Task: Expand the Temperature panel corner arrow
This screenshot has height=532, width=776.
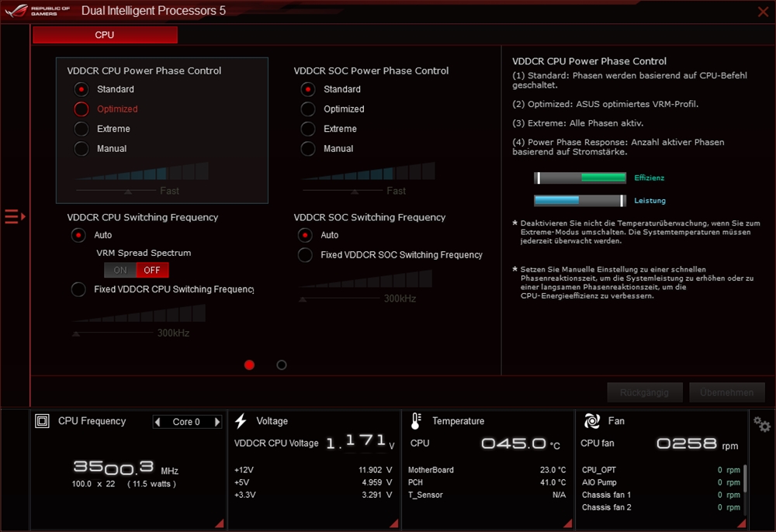Action: (568, 523)
